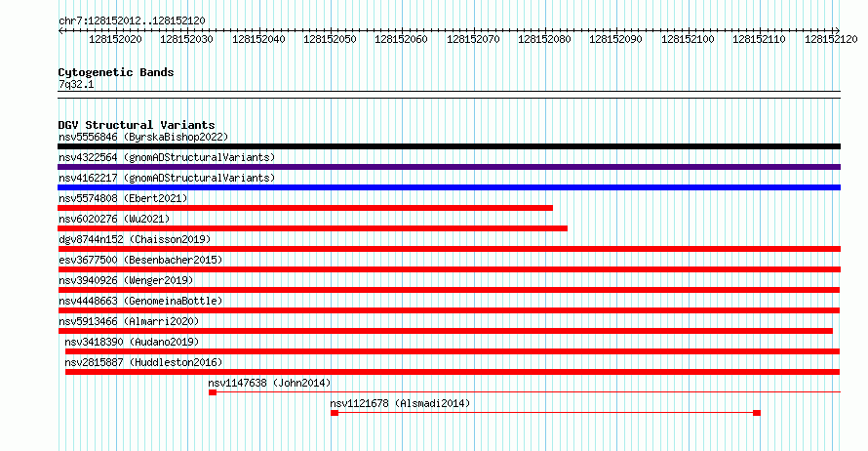Select the nsv1121678 left red block
Screen dimensions: 868x451
coord(335,413)
